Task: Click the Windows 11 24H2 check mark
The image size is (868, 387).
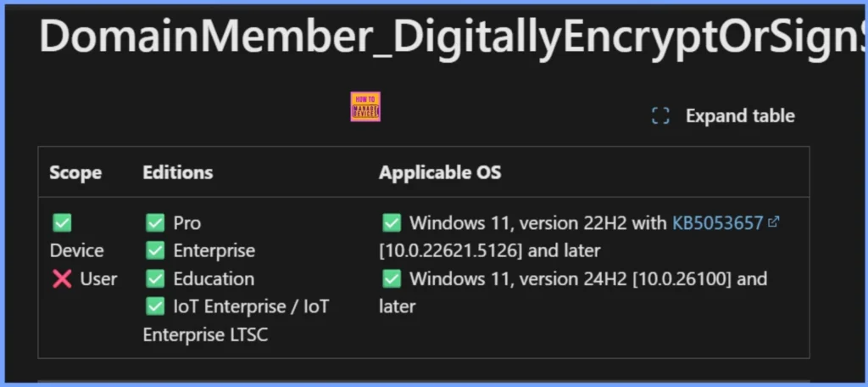Action: click(x=392, y=279)
